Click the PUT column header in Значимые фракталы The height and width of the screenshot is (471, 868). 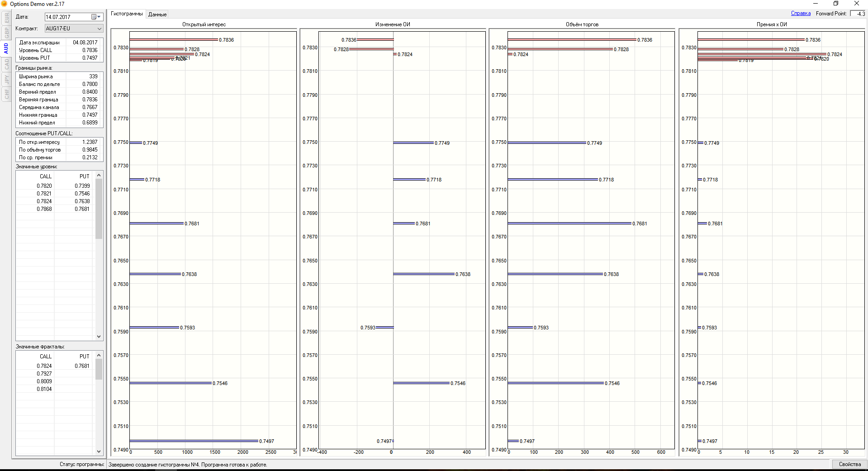(x=85, y=357)
